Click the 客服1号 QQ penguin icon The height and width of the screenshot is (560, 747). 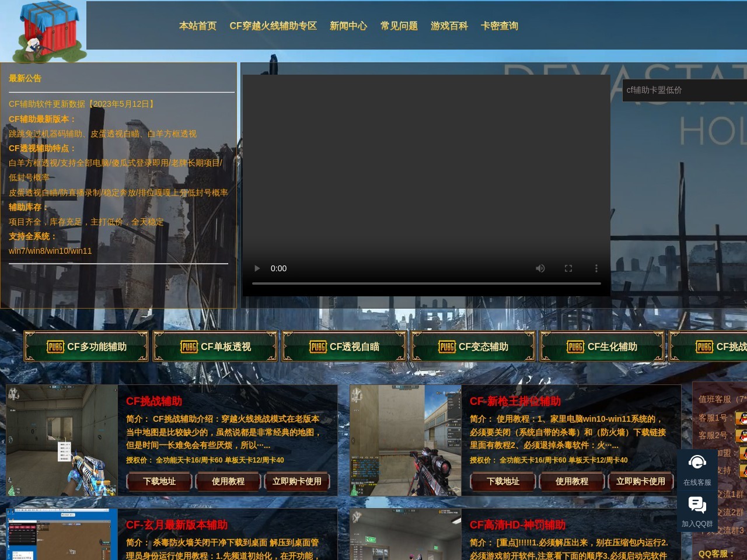tap(741, 418)
